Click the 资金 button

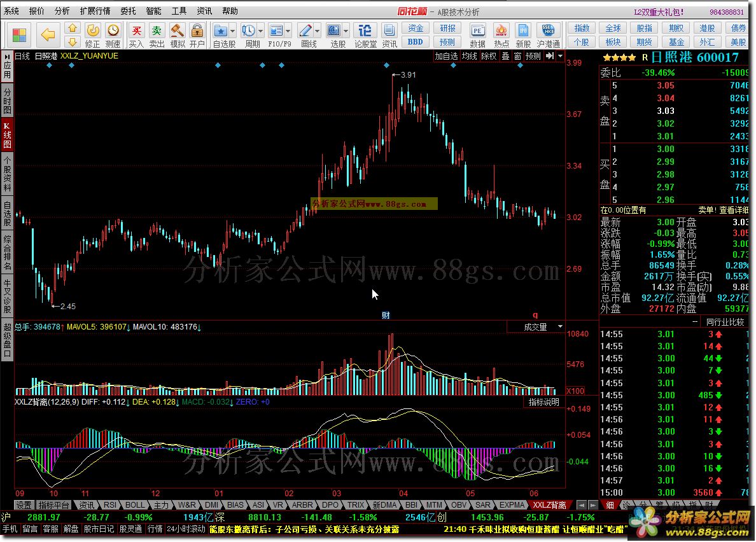point(415,29)
